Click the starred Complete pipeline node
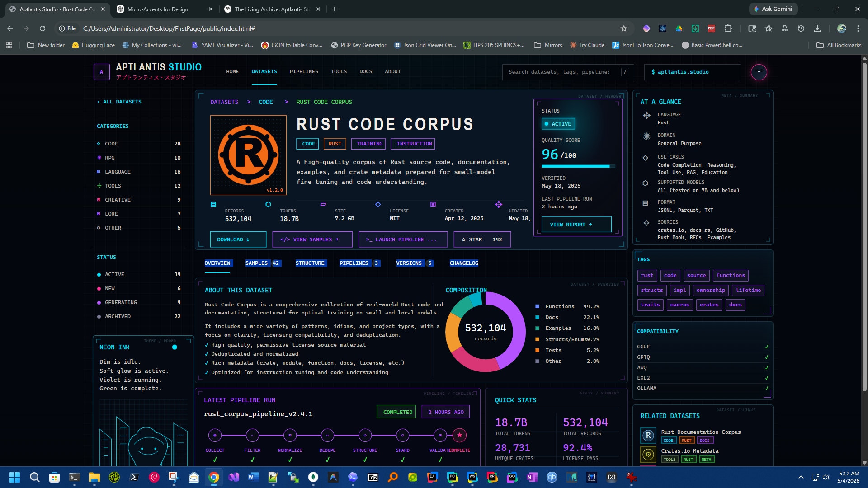 click(460, 435)
